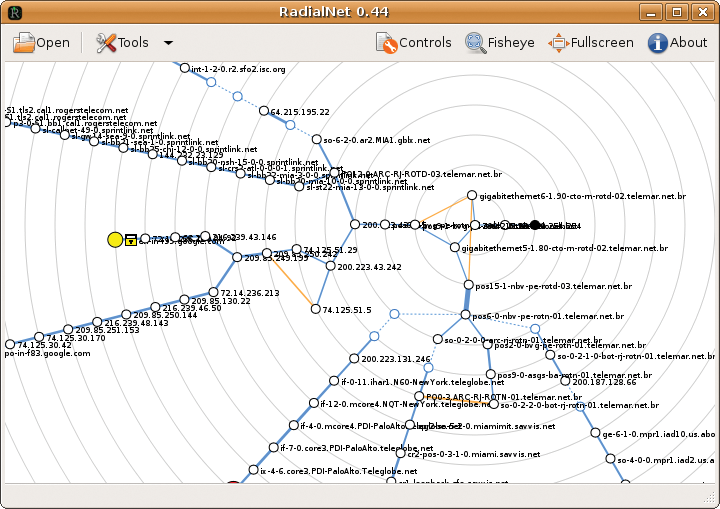Expand the Tools dropdown arrow

point(169,43)
